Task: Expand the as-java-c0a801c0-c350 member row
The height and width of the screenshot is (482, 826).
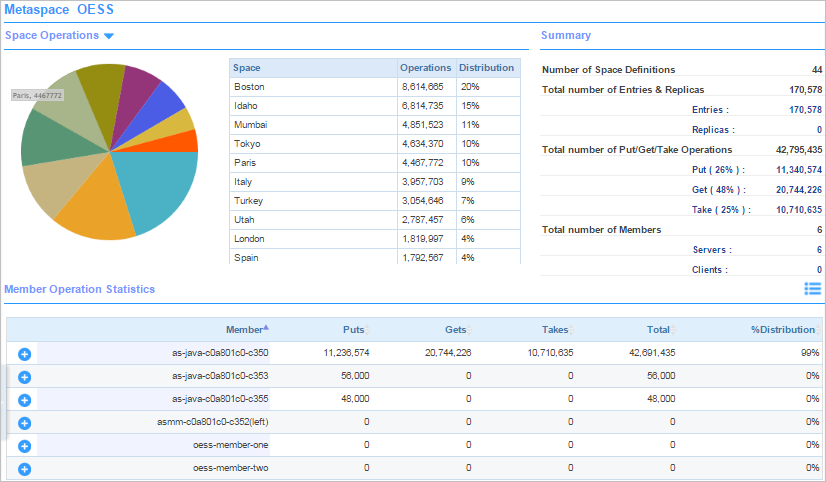Action: [25, 353]
